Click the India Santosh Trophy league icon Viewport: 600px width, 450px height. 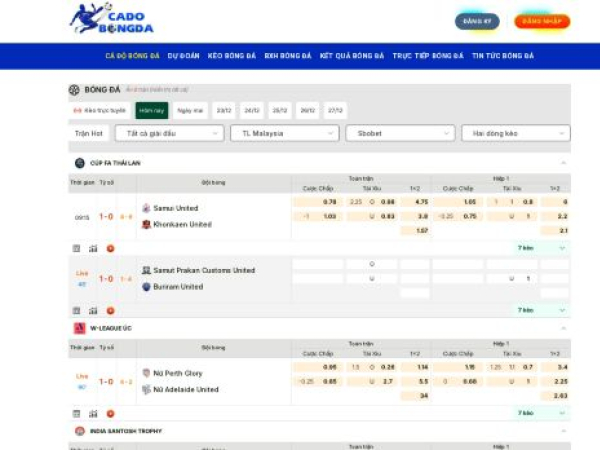point(79,431)
